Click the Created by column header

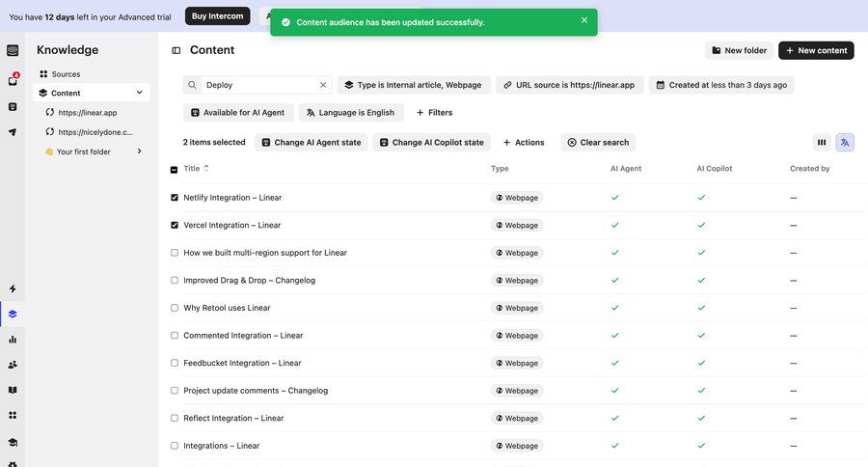809,169
